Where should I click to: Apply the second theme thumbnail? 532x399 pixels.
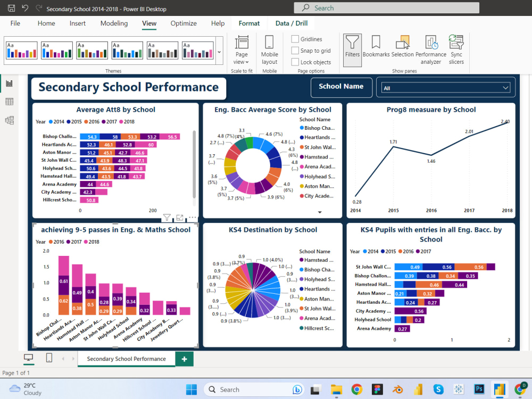point(57,50)
